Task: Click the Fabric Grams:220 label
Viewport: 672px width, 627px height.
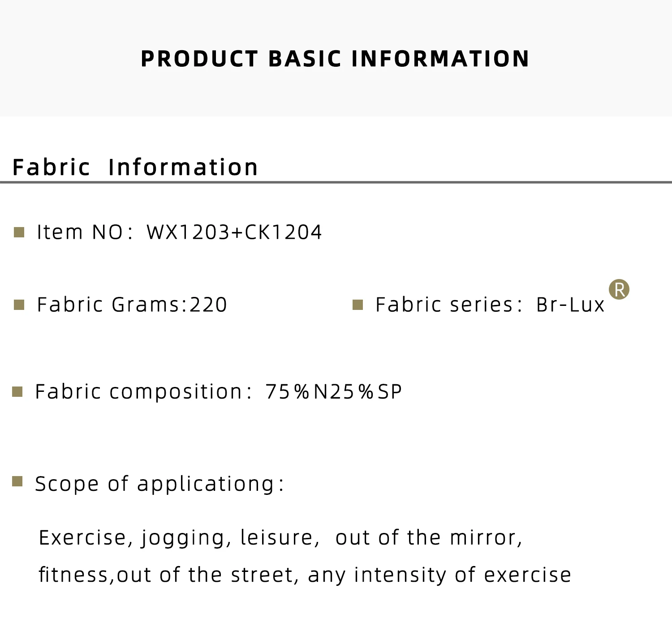Action: click(x=132, y=305)
